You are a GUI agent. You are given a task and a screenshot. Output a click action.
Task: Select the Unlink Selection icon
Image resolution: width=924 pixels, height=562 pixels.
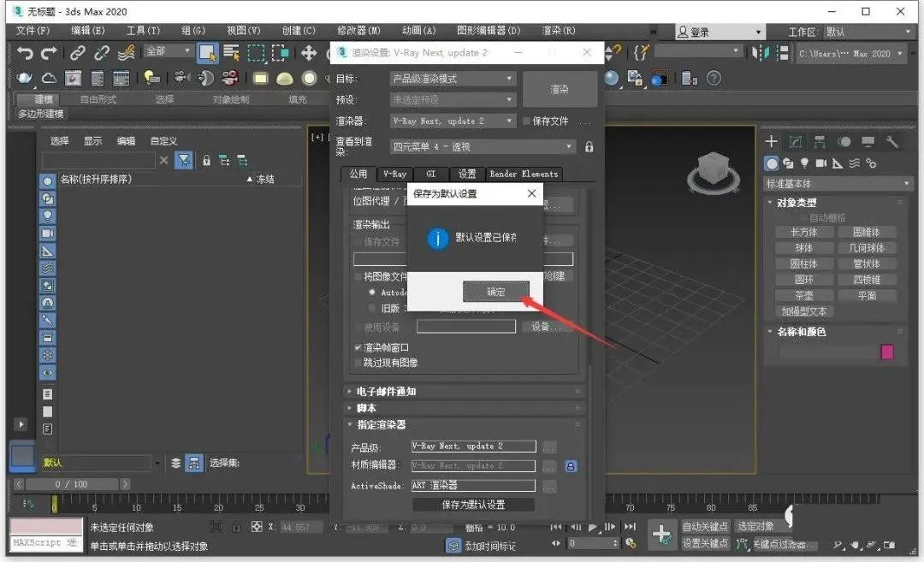pyautogui.click(x=101, y=53)
